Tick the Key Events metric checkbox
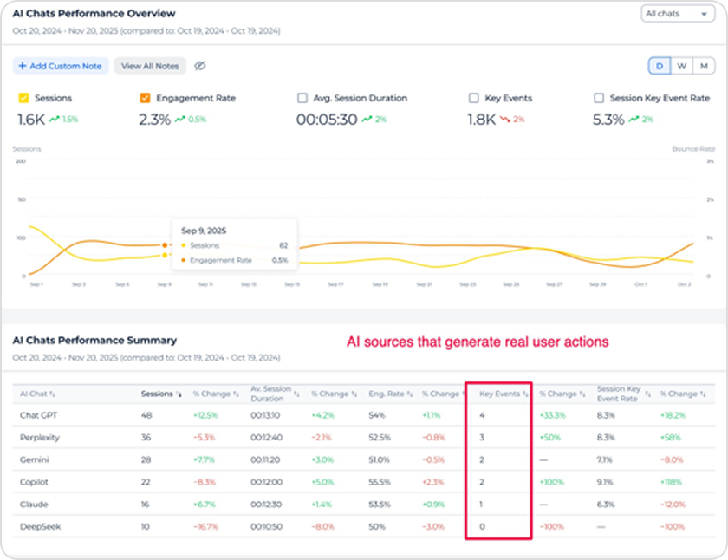Viewport: 728px width, 560px height. (473, 98)
